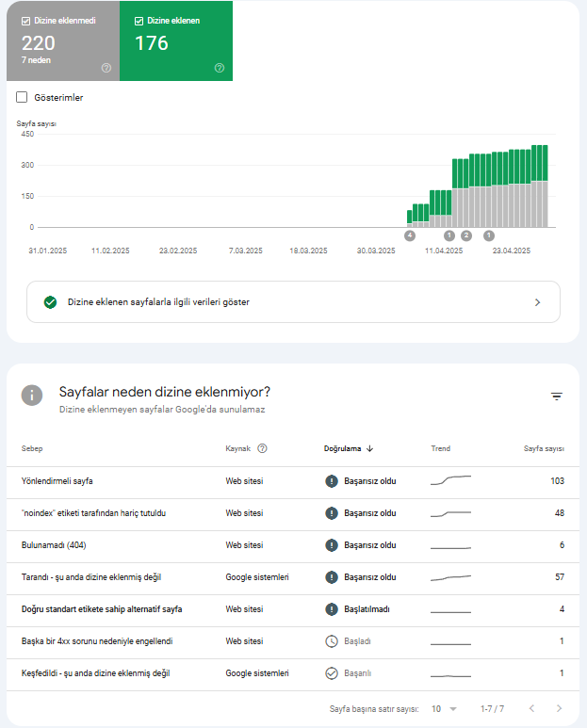The image size is (587, 728).
Task: Expand Dizine eklenen sayfalarla ilgili verileri göster
Action: tap(294, 301)
